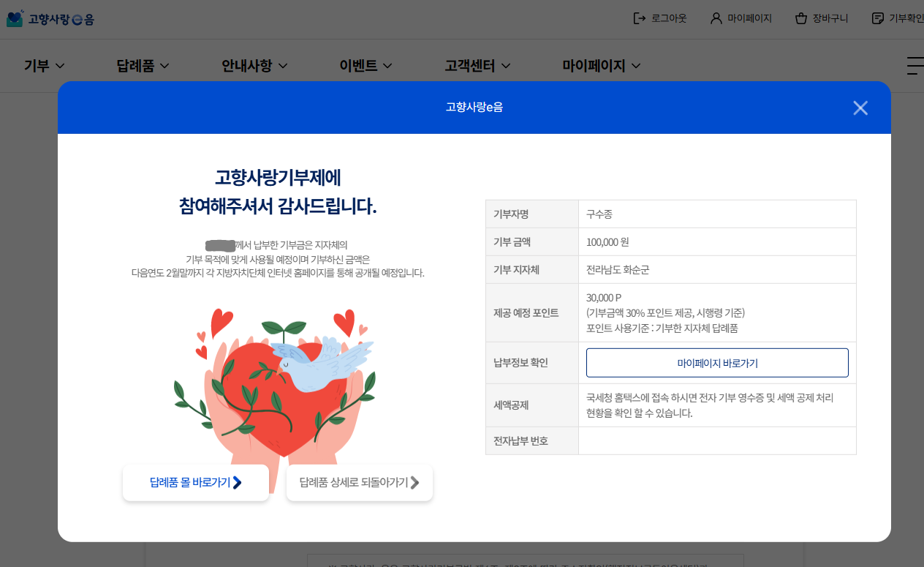
Task: Click the 답례품 몰 바로가기 button
Action: [195, 482]
